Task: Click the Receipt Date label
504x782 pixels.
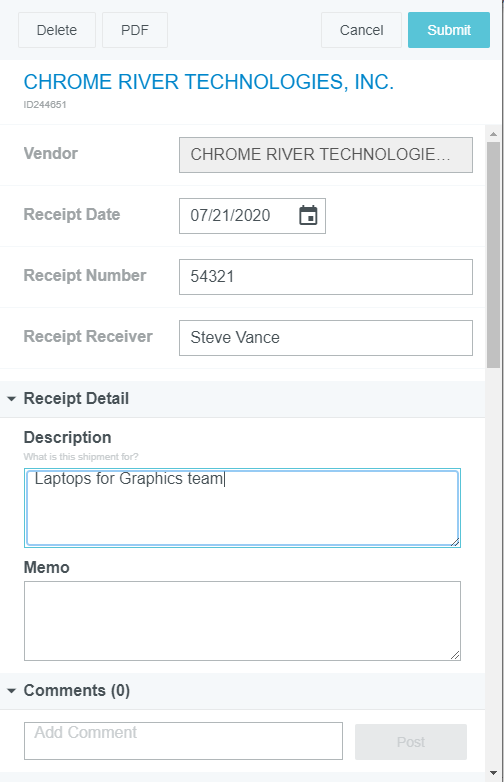Action: [72, 214]
